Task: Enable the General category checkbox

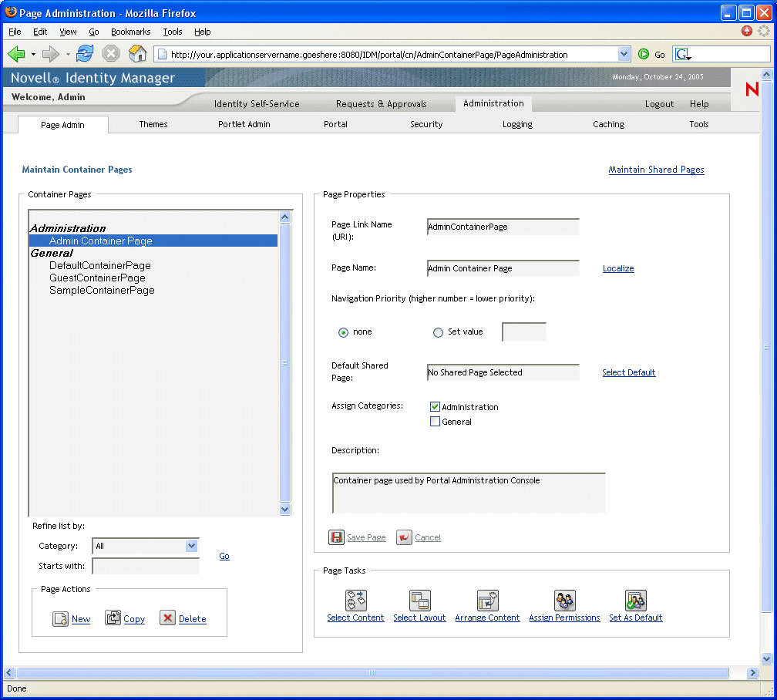Action: 435,422
